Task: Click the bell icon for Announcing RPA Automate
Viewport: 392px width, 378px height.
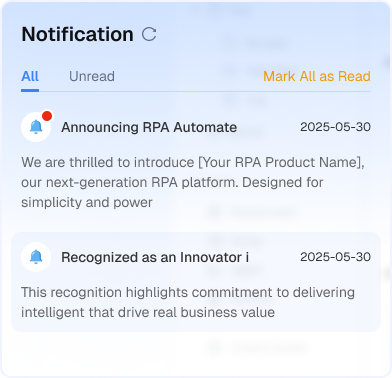Action: coord(36,127)
